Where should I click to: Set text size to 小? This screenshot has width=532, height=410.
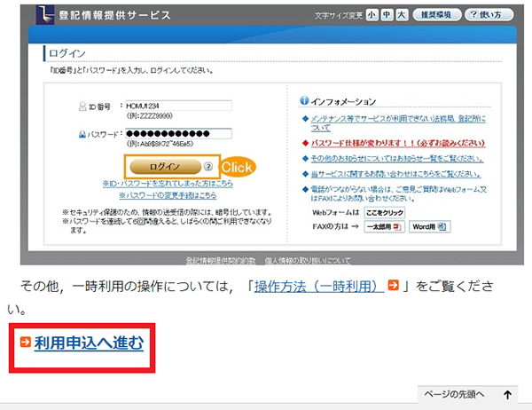pyautogui.click(x=372, y=15)
